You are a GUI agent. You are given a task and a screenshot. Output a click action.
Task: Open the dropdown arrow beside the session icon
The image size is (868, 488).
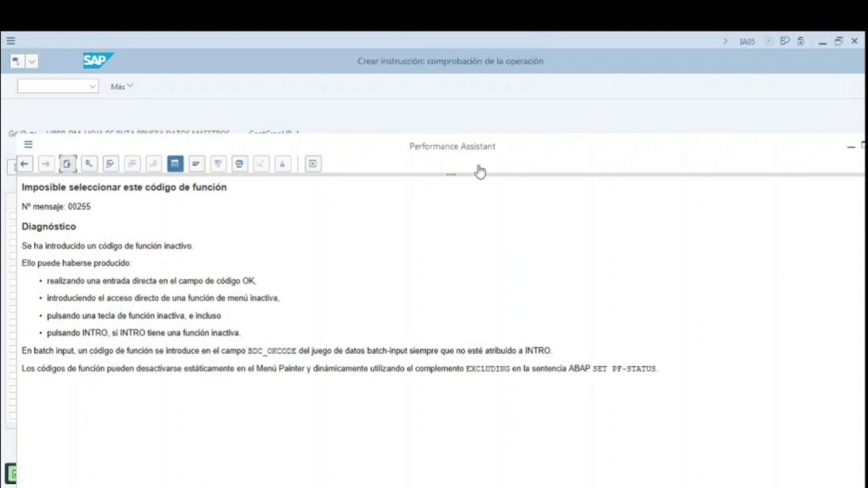click(x=31, y=61)
